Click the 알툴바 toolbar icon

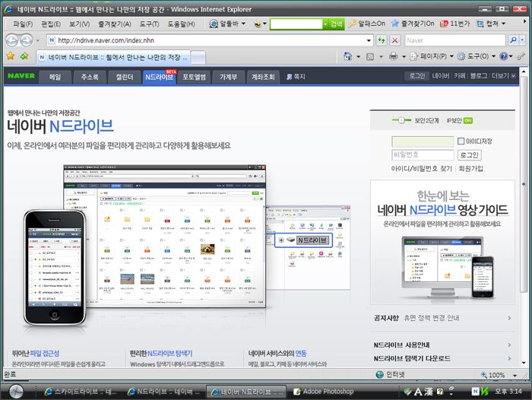coord(214,24)
